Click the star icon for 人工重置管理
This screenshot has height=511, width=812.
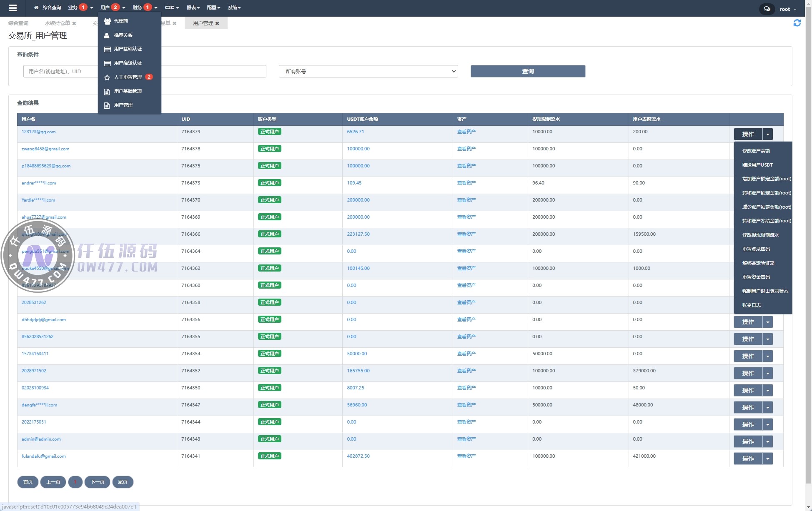(x=107, y=77)
